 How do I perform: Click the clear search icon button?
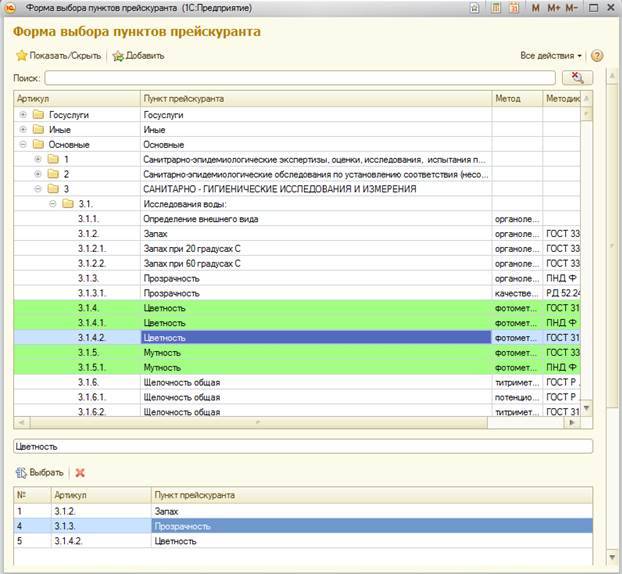[575, 77]
